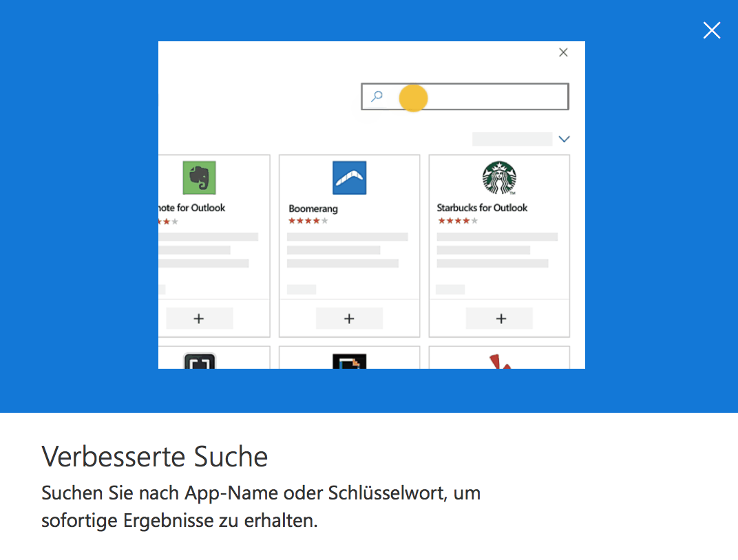
Task: Open the black bracket icon app in second row
Action: point(200,362)
